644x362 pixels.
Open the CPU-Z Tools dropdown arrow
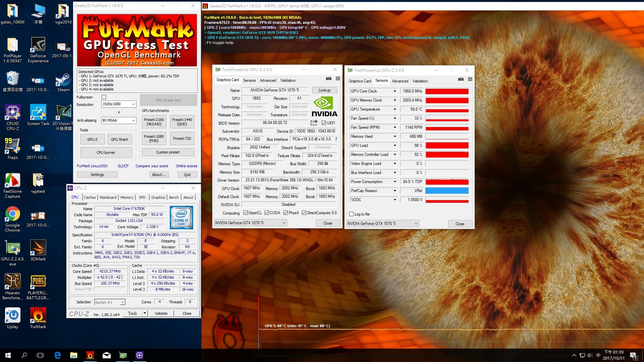pyautogui.click(x=145, y=313)
